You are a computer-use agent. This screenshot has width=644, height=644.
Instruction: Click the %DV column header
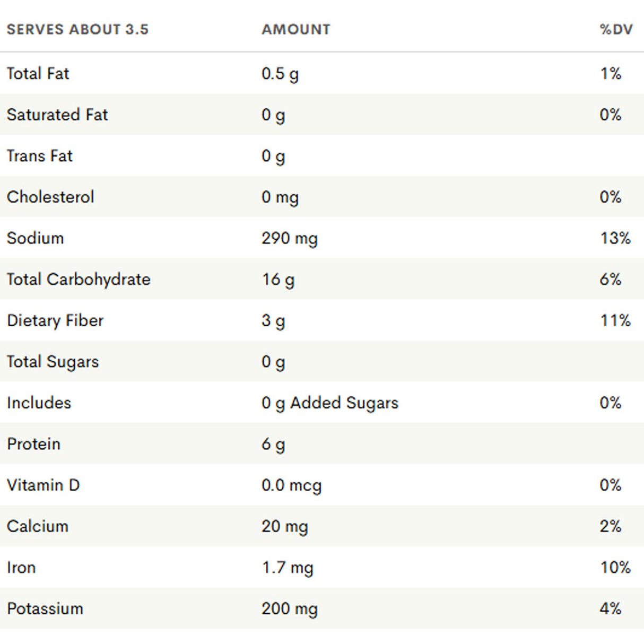616,29
